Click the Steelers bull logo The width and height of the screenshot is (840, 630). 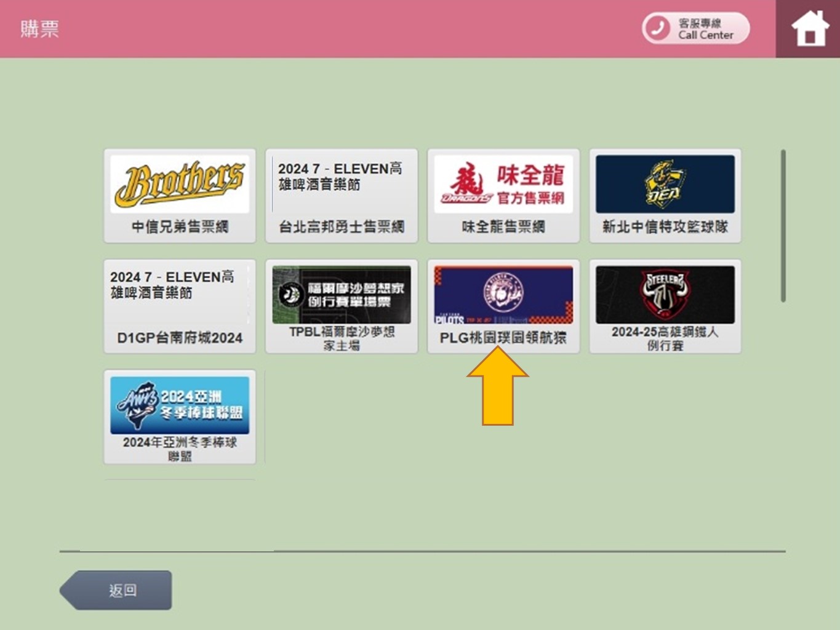coord(665,295)
